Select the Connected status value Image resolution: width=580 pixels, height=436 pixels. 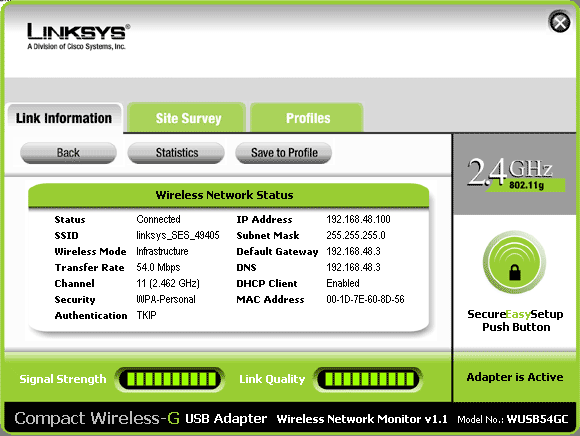point(158,219)
